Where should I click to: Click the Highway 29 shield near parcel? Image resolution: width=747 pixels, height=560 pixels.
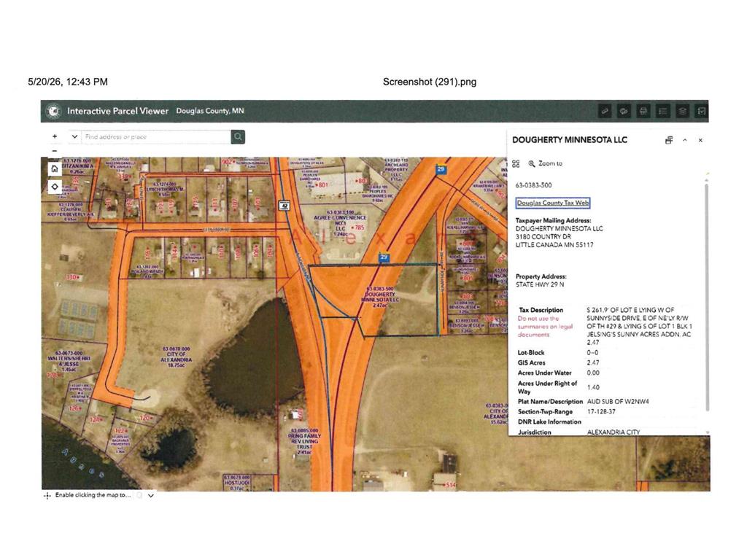pyautogui.click(x=384, y=257)
